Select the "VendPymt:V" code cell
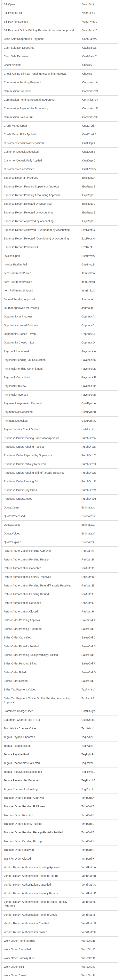The image size is (118, 980). coord(90,22)
